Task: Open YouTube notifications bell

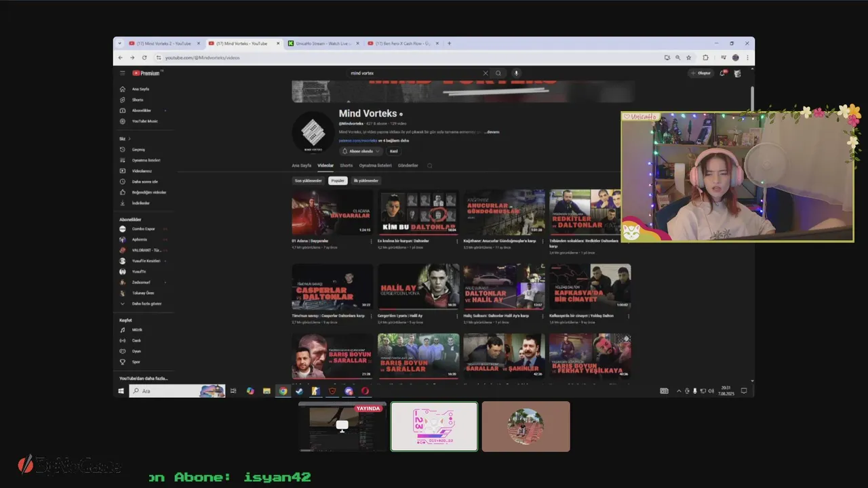Action: tap(722, 73)
